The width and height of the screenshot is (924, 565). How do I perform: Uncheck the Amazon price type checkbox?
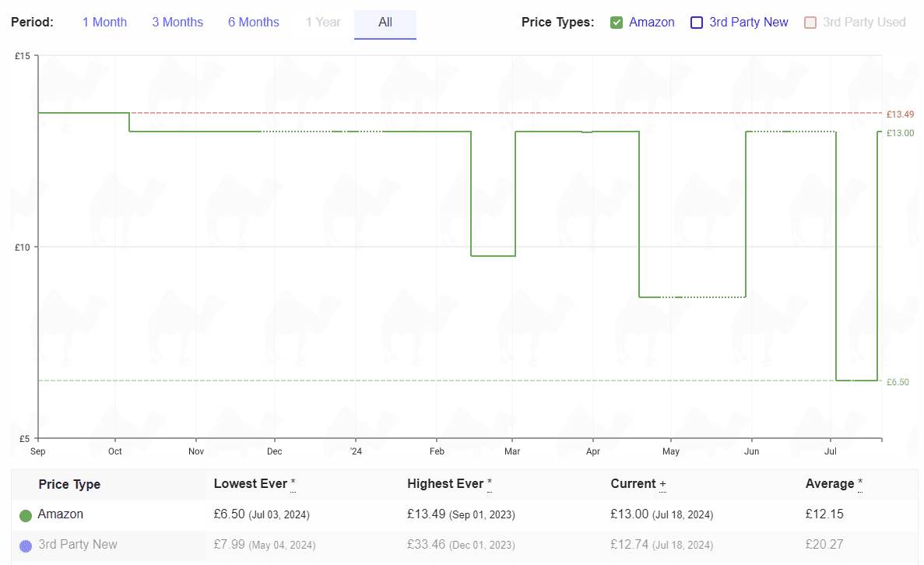pos(617,23)
